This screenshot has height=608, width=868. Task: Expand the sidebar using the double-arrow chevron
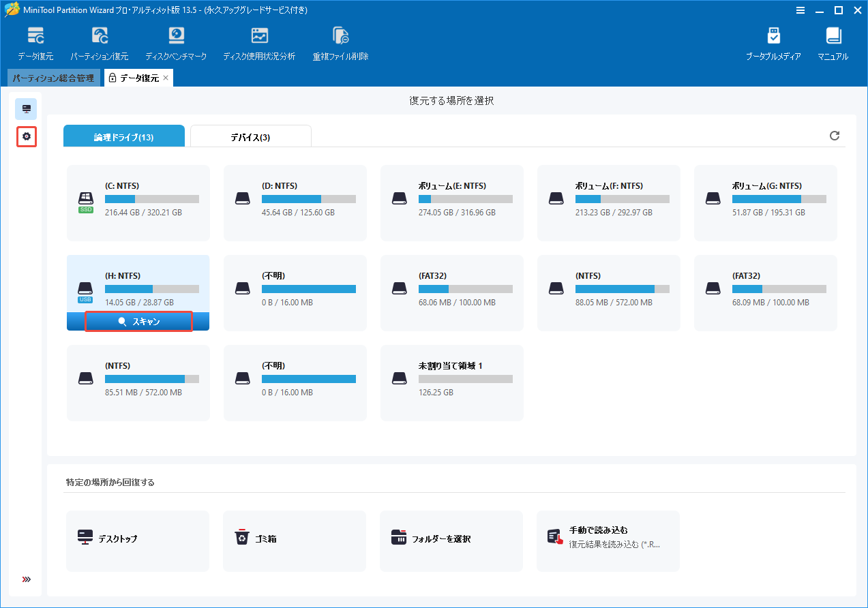click(x=26, y=579)
